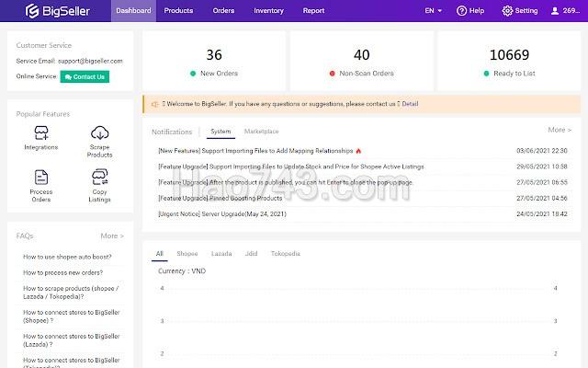Click the hot flame icon on New Features notice
Image resolution: width=588 pixels, height=368 pixels.
tap(358, 151)
